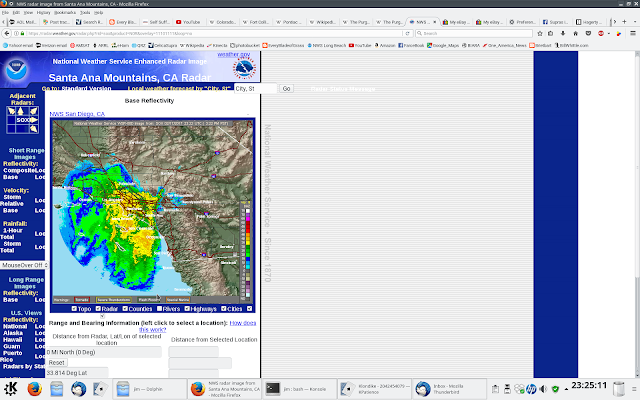
Task: Open the Bookmarks menu
Action: 65,13
